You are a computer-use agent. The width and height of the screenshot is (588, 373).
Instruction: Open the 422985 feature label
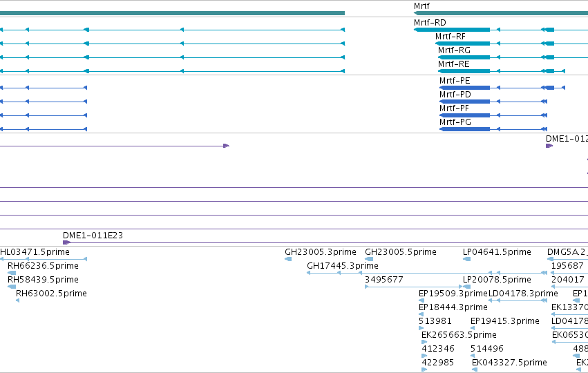[x=438, y=363]
